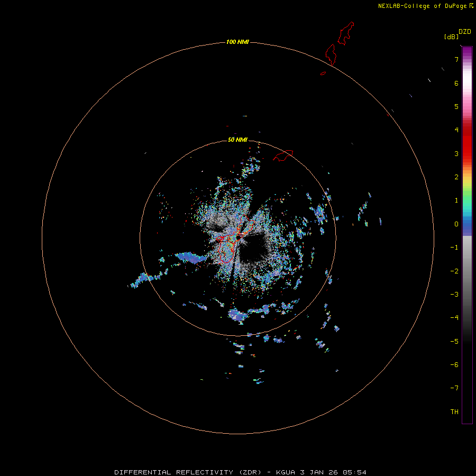This screenshot has width=476, height=476.
Task: Click the Differential Reflectivity KGUA title caption
Action: 240,472
